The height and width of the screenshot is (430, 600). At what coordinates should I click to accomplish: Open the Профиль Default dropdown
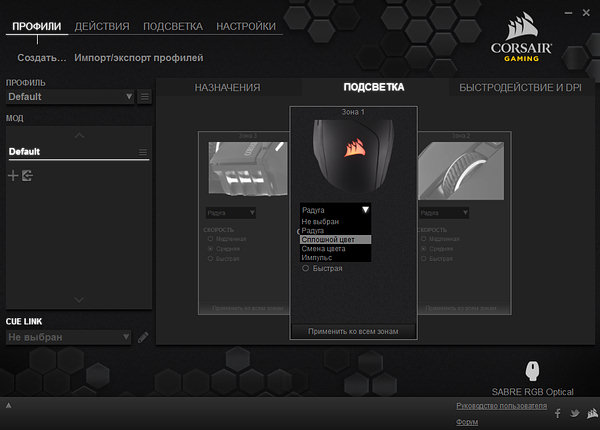(x=70, y=97)
